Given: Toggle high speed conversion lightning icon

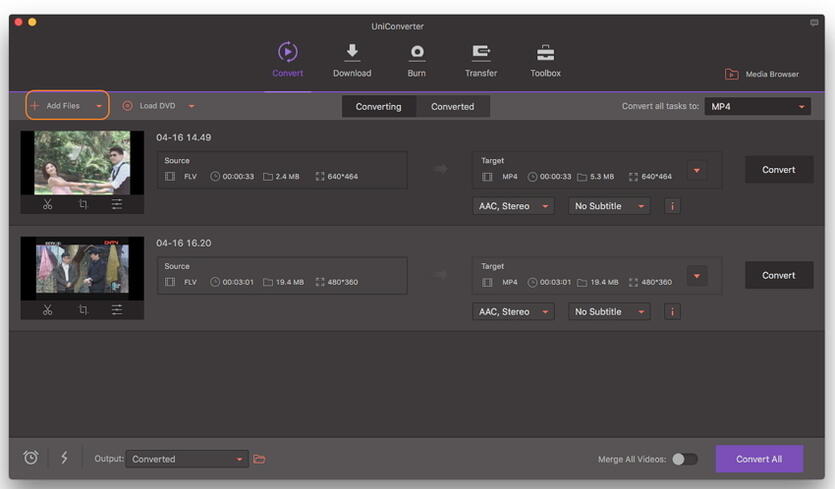Looking at the screenshot, I should pyautogui.click(x=64, y=458).
